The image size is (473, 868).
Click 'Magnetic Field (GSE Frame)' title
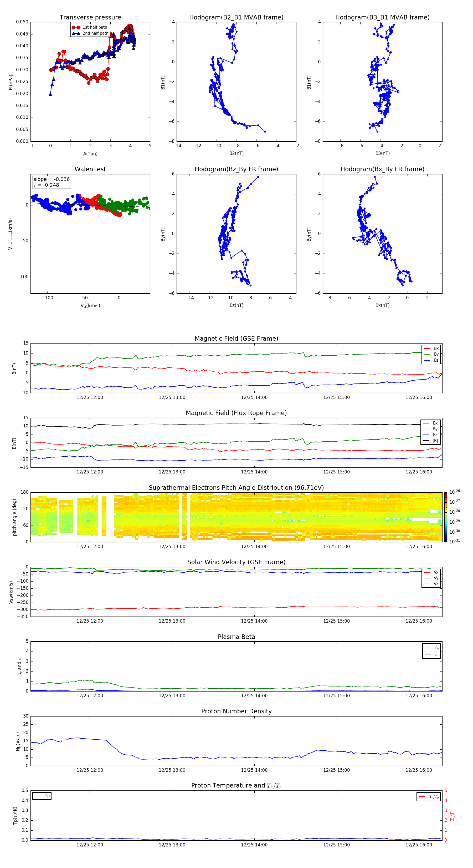click(236, 338)
